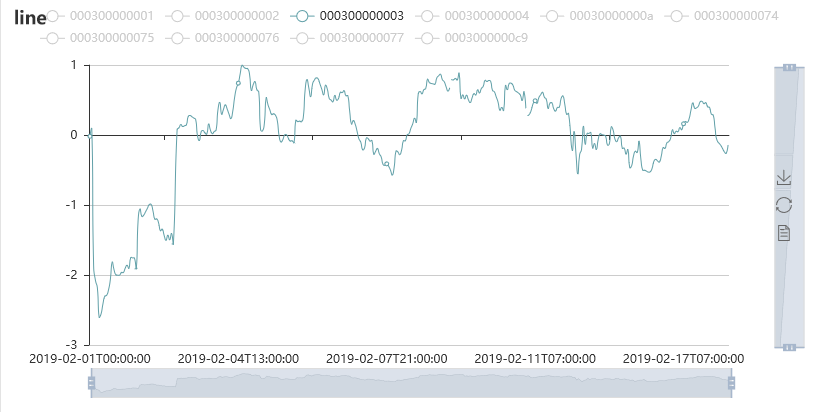Click the x-axis label 2019-02-11T07:00:00
This screenshot has width=823, height=412.
535,359
